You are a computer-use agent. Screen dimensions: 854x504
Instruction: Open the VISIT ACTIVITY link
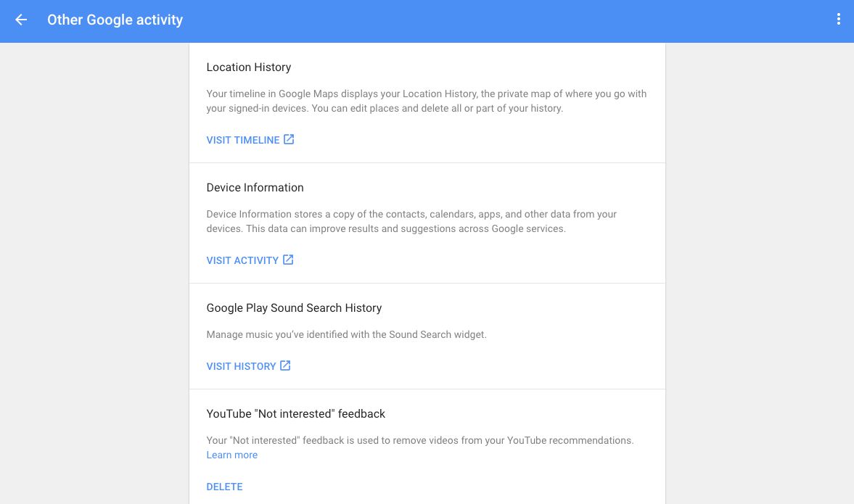pos(242,260)
